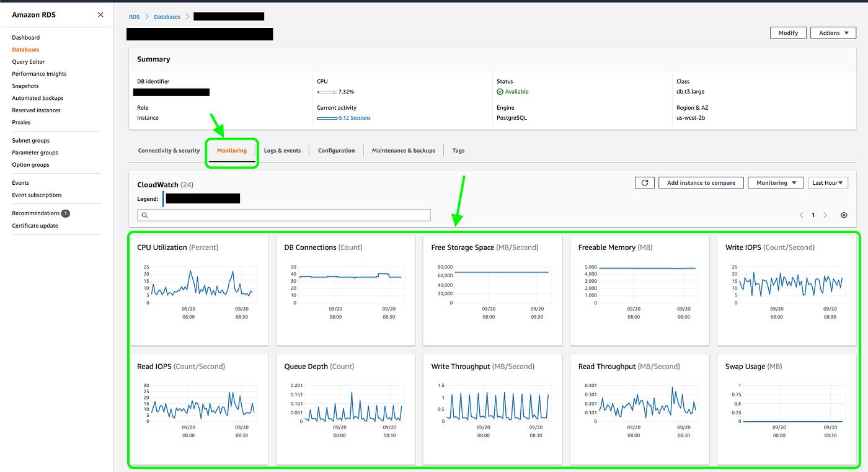Open the Logs & events tab
The image size is (868, 472).
[x=283, y=150]
